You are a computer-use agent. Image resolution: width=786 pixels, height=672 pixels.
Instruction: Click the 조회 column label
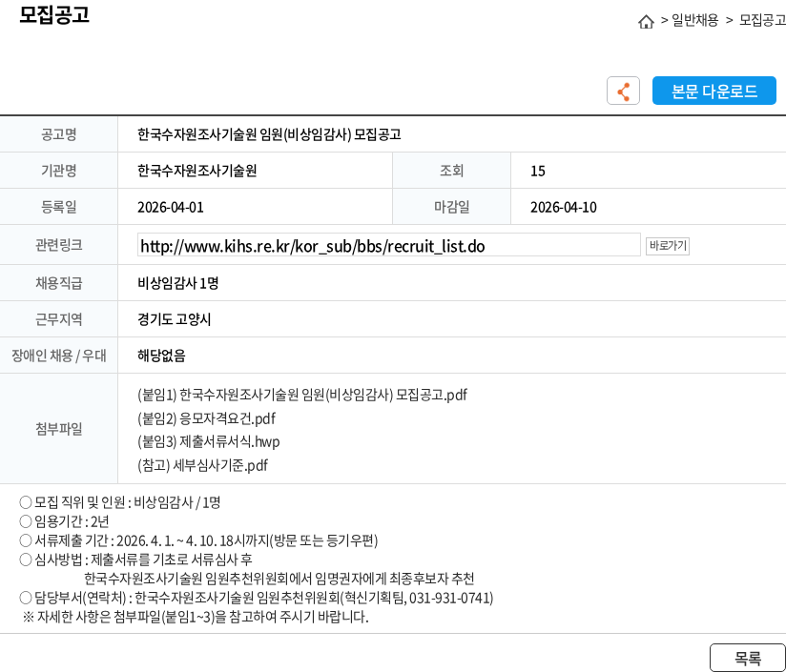[451, 171]
